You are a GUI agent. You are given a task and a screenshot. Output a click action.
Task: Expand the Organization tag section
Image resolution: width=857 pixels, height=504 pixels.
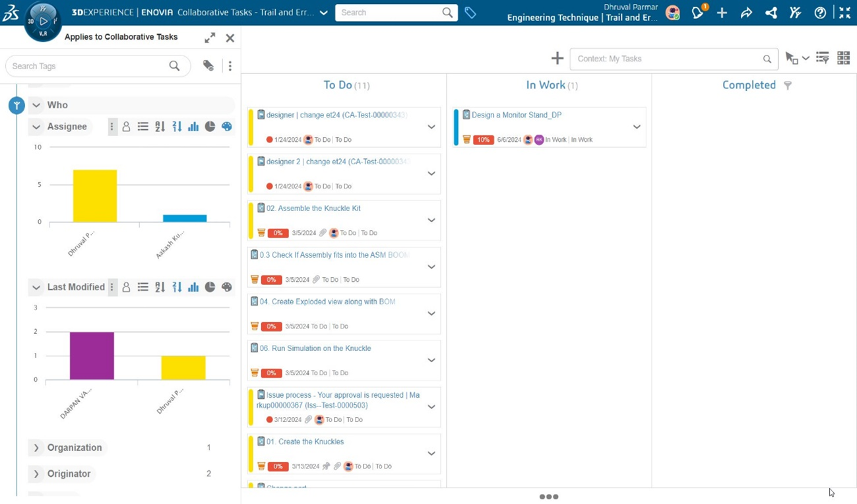[36, 448]
